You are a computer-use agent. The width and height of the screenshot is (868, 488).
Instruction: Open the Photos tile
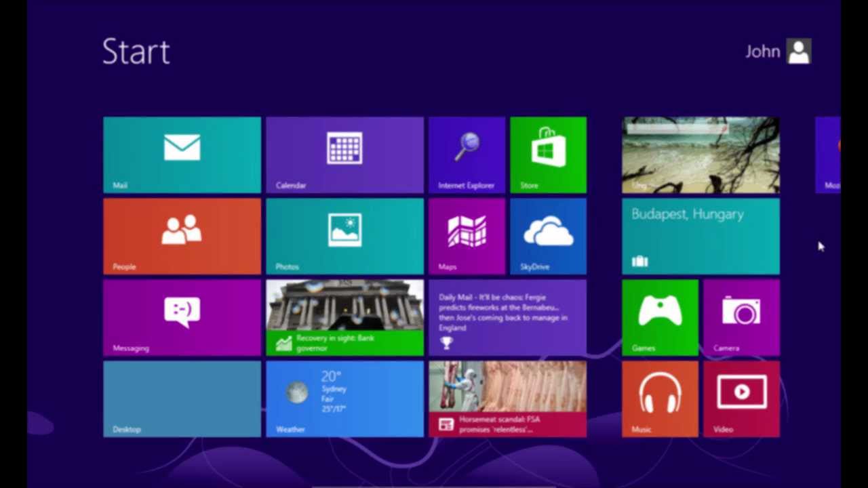click(344, 236)
